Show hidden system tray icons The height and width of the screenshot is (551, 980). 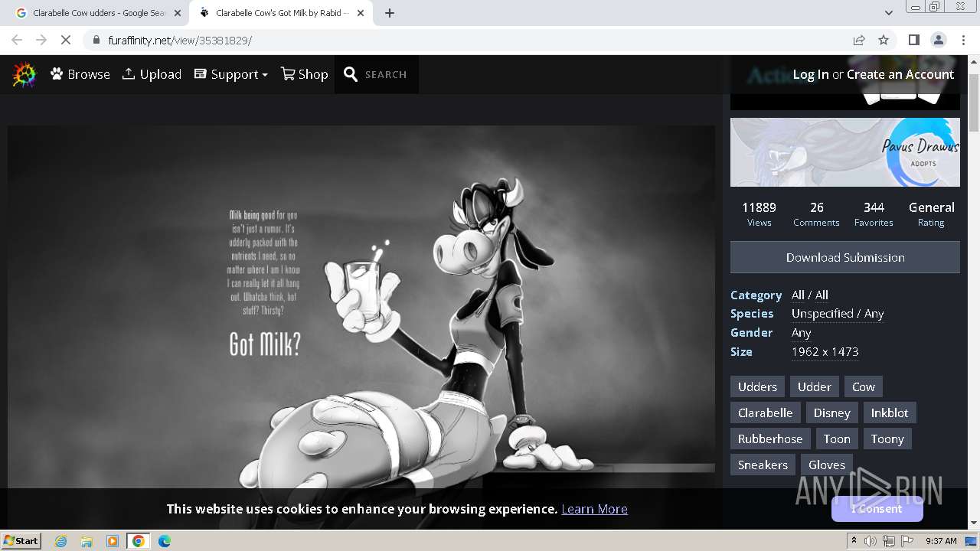854,540
